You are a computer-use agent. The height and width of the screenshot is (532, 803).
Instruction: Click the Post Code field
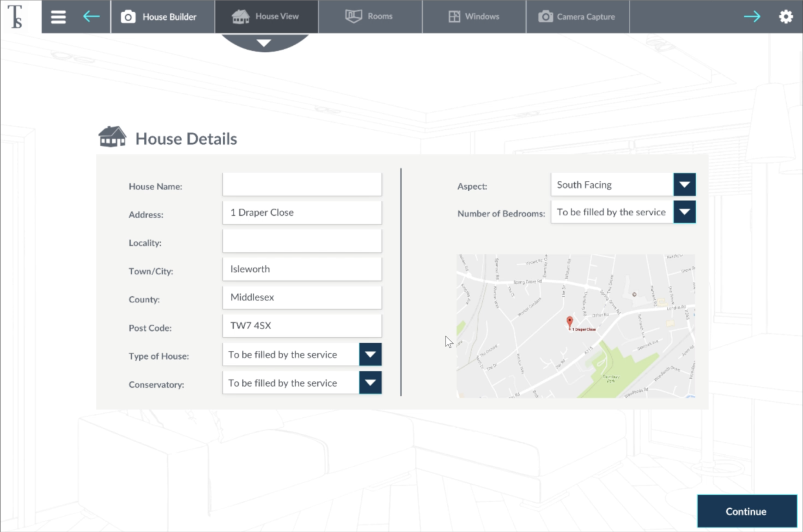[302, 326]
